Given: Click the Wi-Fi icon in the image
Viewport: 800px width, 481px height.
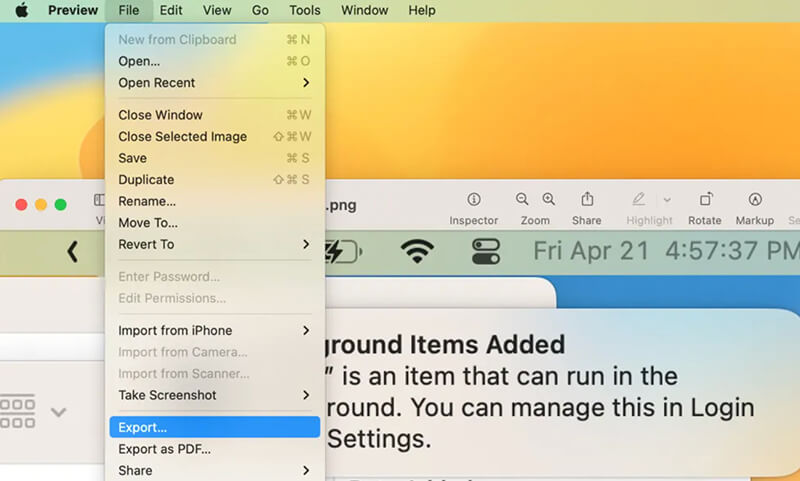Looking at the screenshot, I should (417, 251).
